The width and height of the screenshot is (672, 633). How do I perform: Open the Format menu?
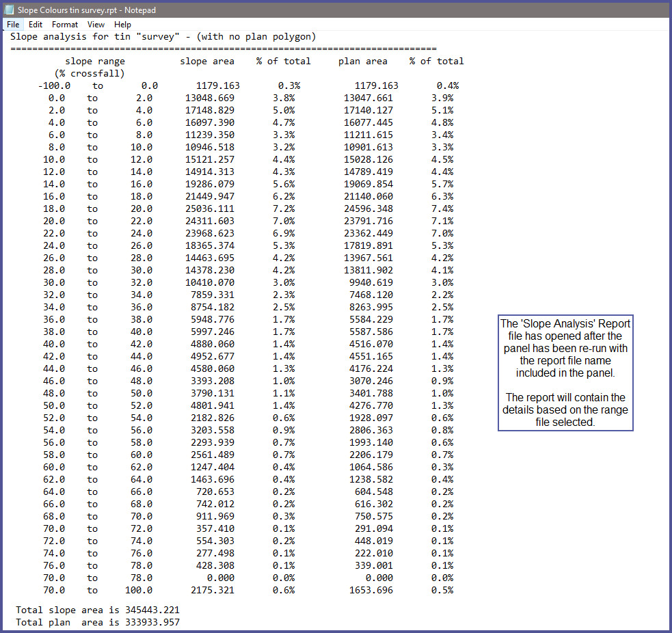(65, 25)
